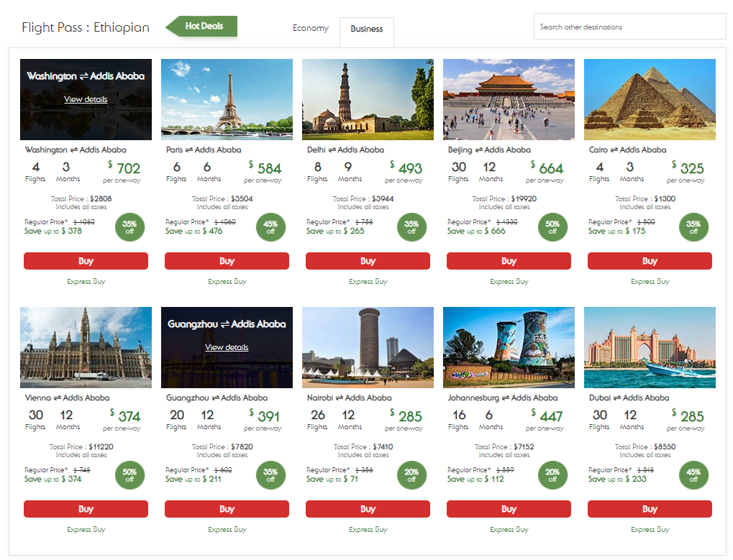733x560 pixels.
Task: Buy the Delhi to Addis Ababa pass
Action: coord(368,261)
